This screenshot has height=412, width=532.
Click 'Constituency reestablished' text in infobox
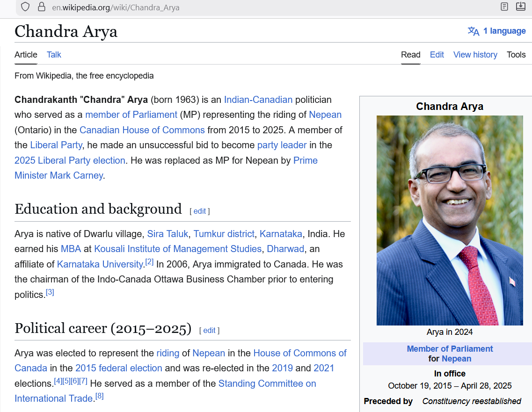pyautogui.click(x=471, y=401)
